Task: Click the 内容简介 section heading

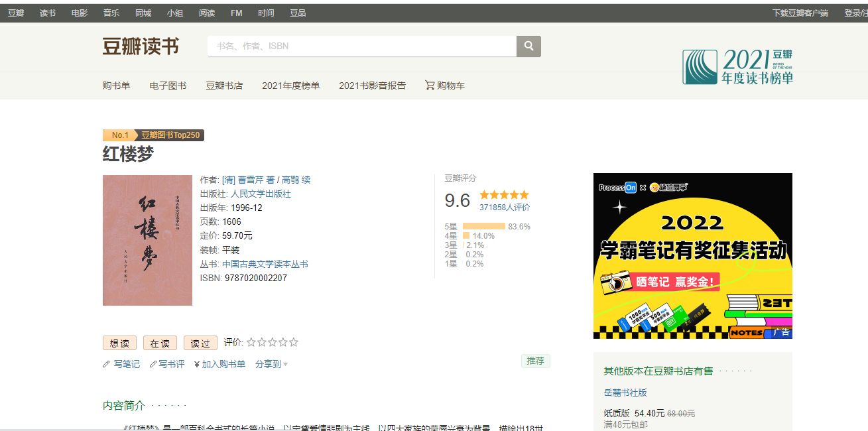Action: point(124,405)
